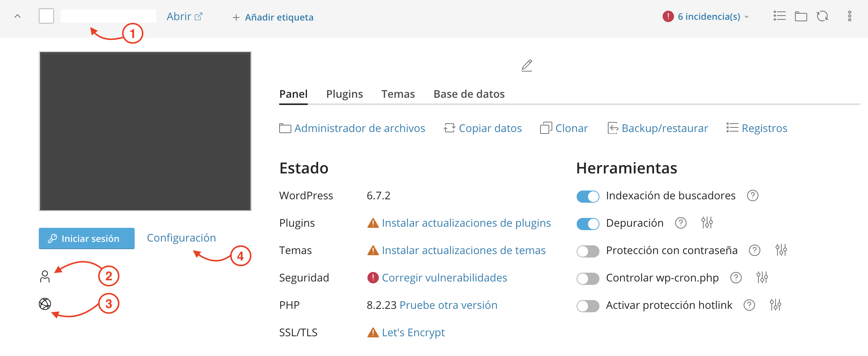Open Protección con contraseña settings sliders icon
The width and height of the screenshot is (868, 356).
coord(781,250)
